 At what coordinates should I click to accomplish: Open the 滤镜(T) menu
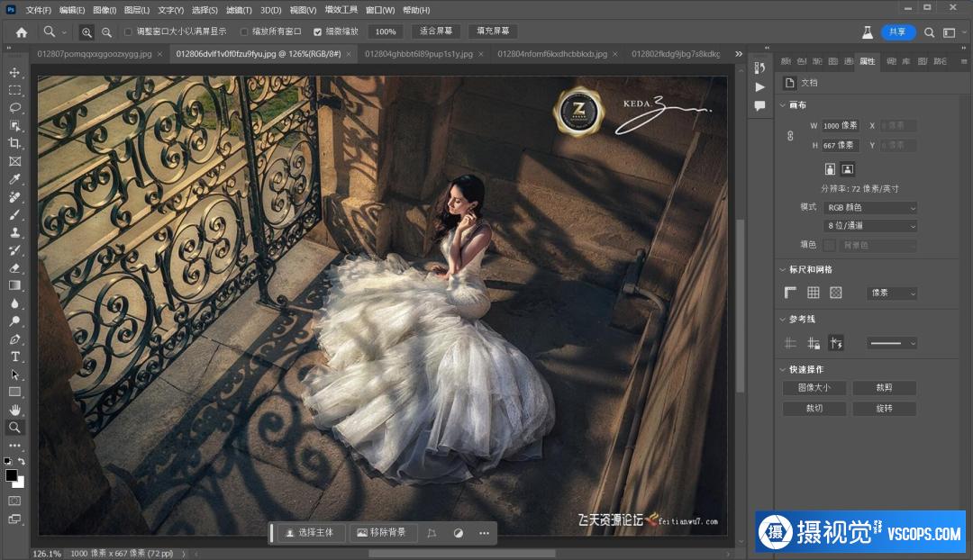(x=239, y=10)
